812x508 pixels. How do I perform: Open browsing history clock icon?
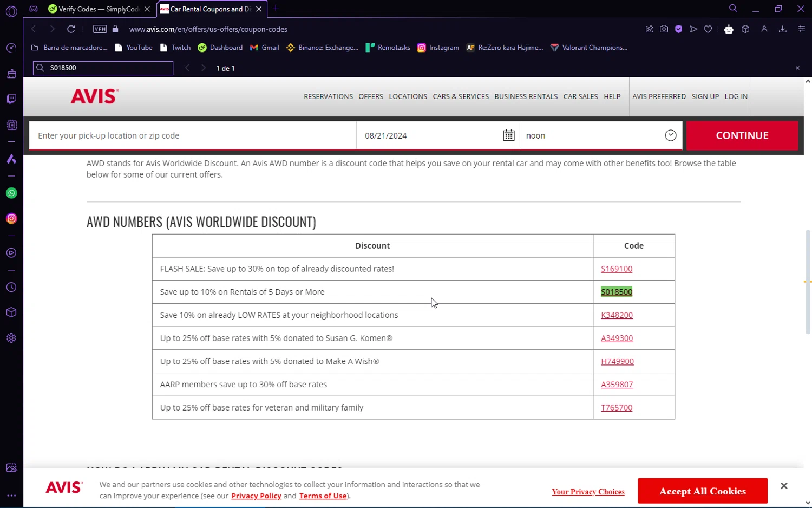coord(11,288)
